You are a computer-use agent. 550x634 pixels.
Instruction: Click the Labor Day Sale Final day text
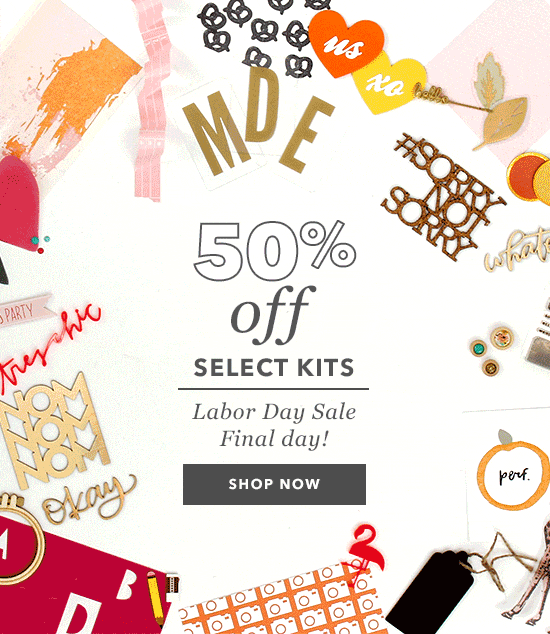coord(274,425)
